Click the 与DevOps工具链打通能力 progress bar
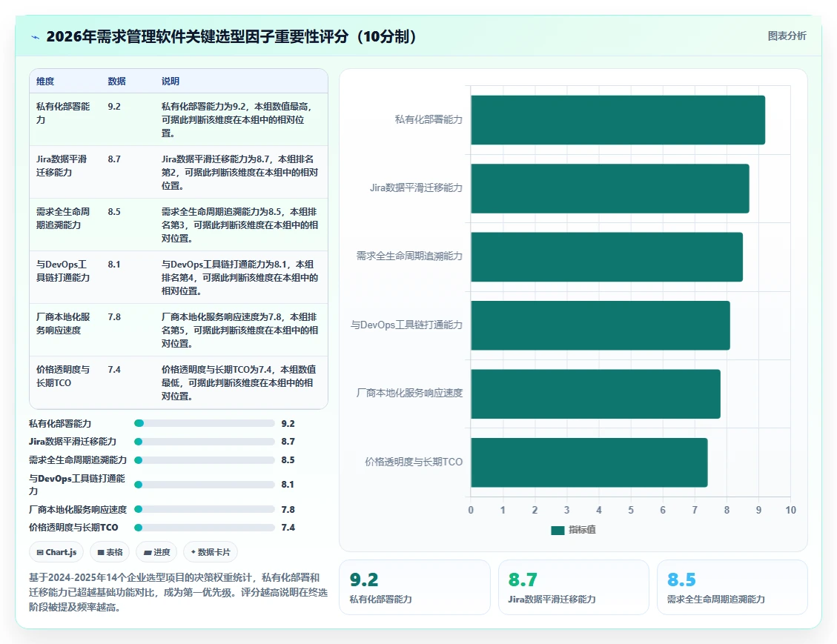The width and height of the screenshot is (837, 644). (x=205, y=485)
